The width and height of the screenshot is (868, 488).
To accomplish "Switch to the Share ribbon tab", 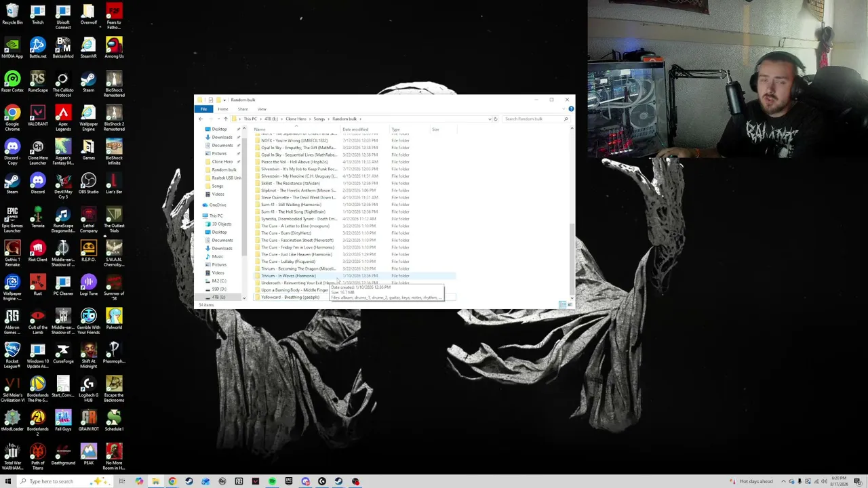I will tap(242, 109).
